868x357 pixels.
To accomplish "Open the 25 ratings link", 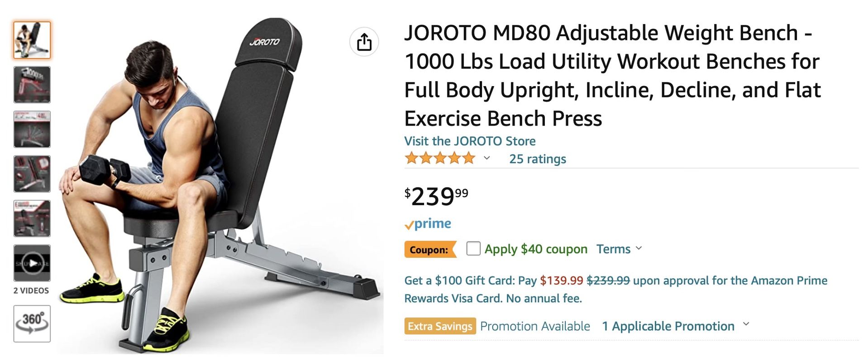I will [x=538, y=159].
